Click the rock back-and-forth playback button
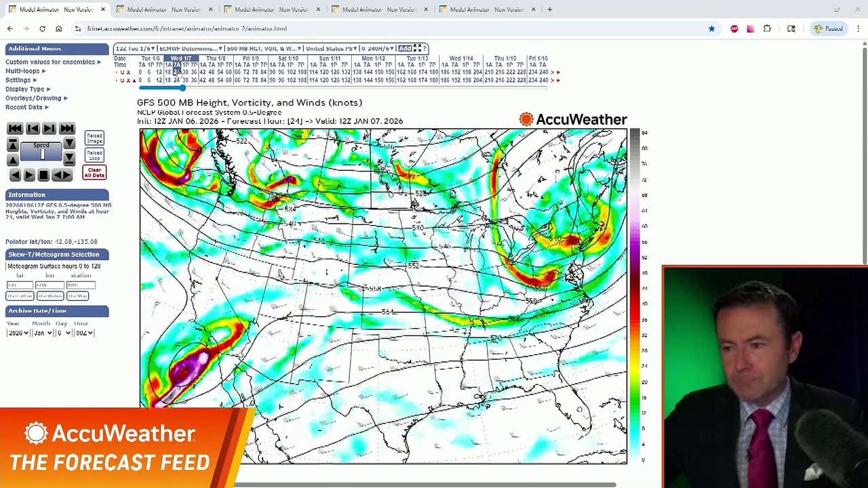This screenshot has width=868, height=488. point(62,175)
